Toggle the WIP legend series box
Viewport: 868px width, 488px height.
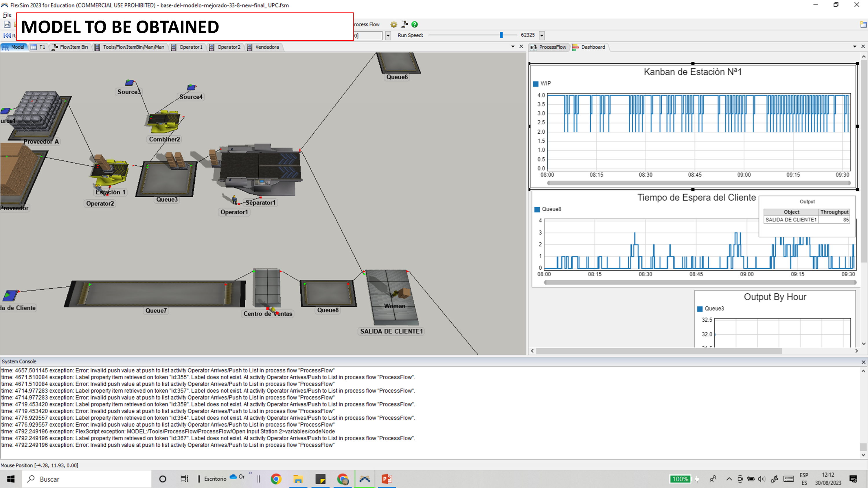click(x=536, y=84)
